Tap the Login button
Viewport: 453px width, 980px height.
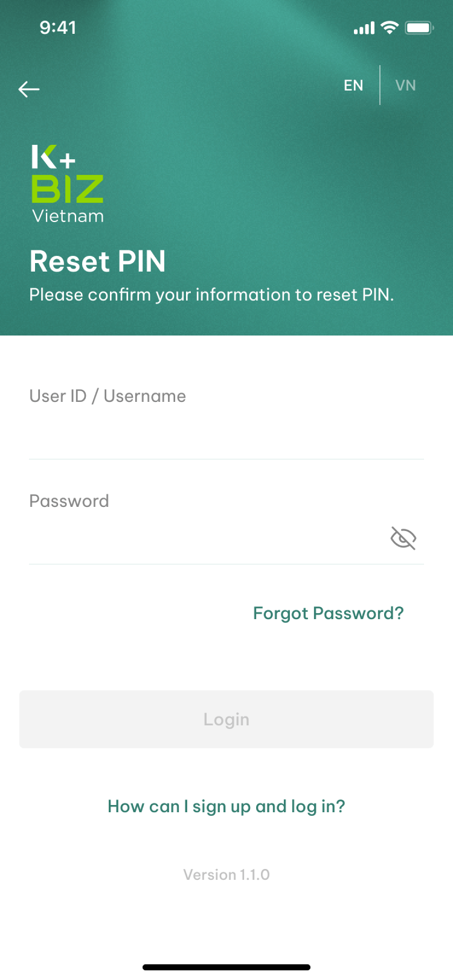tap(226, 719)
